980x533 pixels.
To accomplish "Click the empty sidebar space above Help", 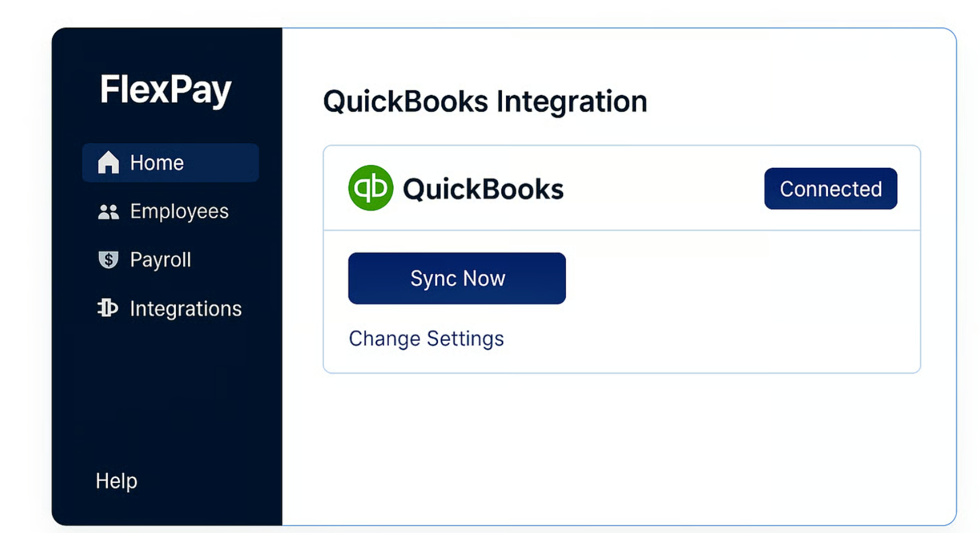I will [x=167, y=396].
